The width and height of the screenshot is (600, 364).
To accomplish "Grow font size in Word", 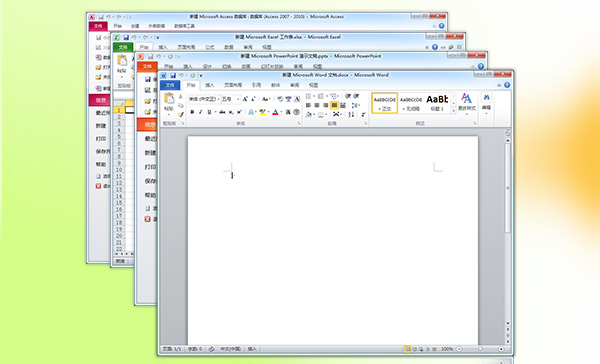I will [x=245, y=99].
